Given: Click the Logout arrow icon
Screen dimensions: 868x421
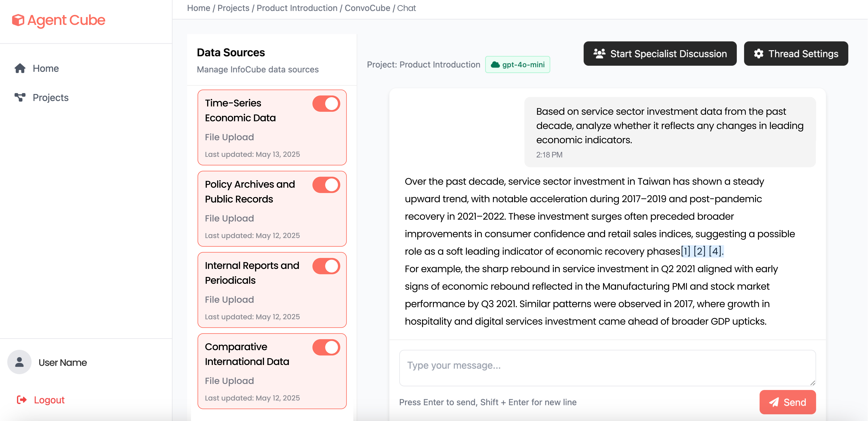Looking at the screenshot, I should click(x=22, y=400).
